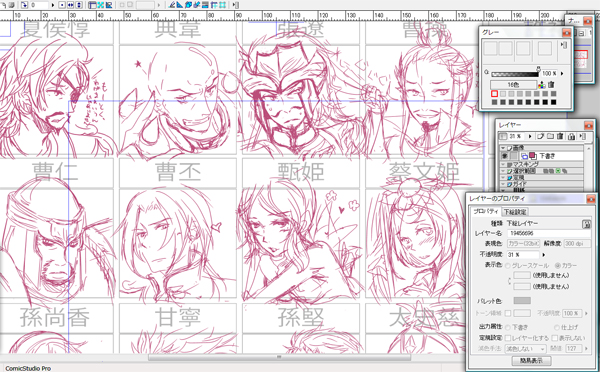This screenshot has height=372, width=600.
Task: Select the red-outlined white swatch
Action: tap(494, 94)
